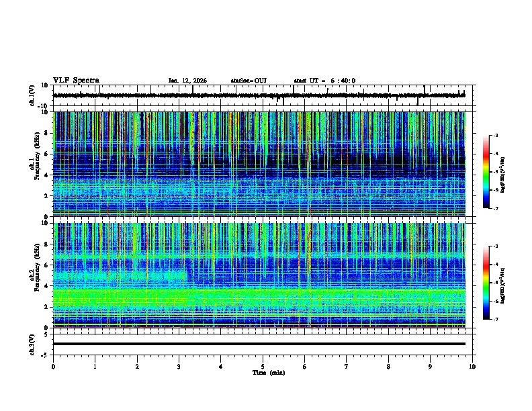
Task: Click the 'Time (min)' axis label
Action: 269,373
